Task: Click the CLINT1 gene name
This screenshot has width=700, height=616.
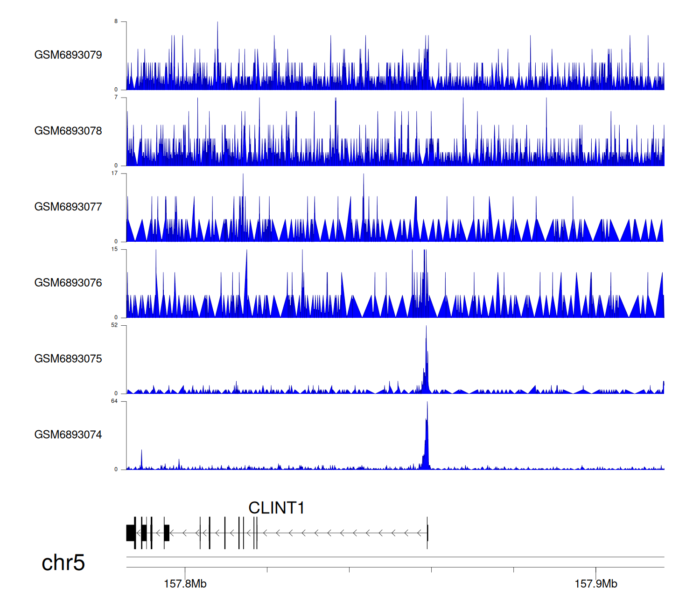Action: coord(276,508)
